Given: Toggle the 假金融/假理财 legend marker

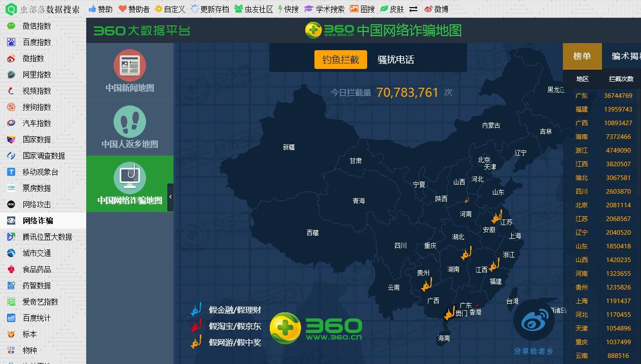Looking at the screenshot, I should (x=197, y=309).
